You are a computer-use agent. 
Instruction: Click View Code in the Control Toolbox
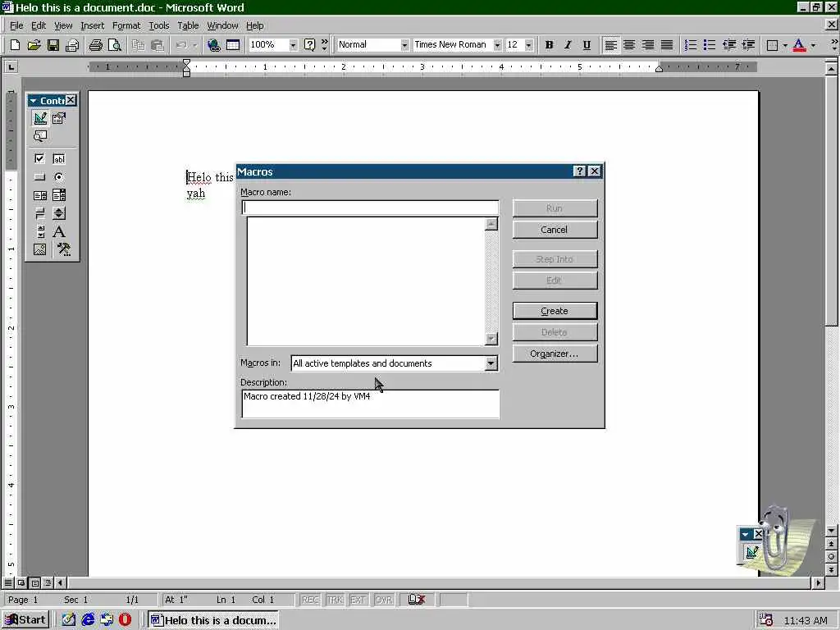tap(39, 136)
